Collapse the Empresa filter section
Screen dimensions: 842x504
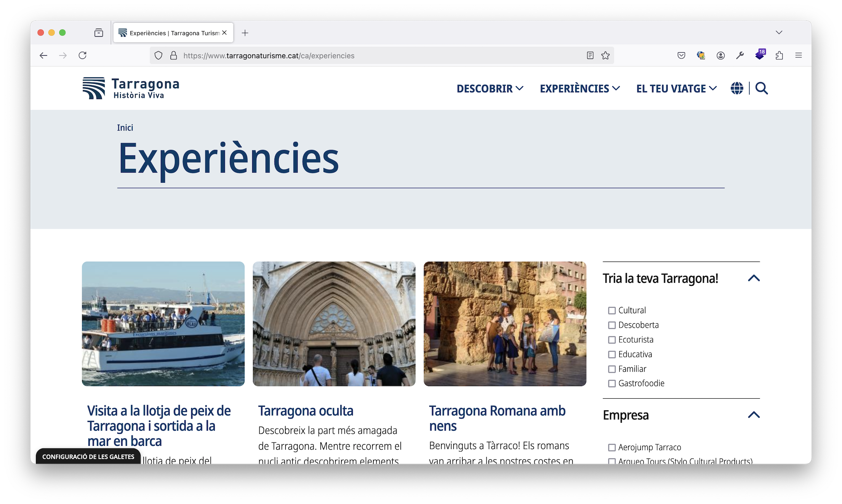click(754, 415)
